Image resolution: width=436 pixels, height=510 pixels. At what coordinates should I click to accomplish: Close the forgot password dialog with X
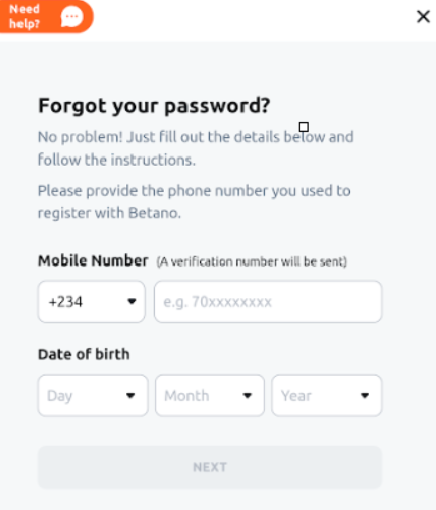pos(423,16)
